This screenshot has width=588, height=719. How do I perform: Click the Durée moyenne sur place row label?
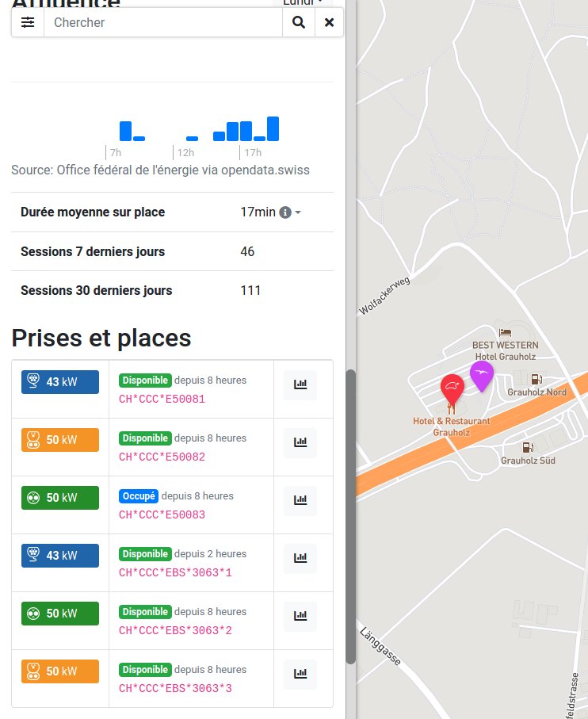93,212
